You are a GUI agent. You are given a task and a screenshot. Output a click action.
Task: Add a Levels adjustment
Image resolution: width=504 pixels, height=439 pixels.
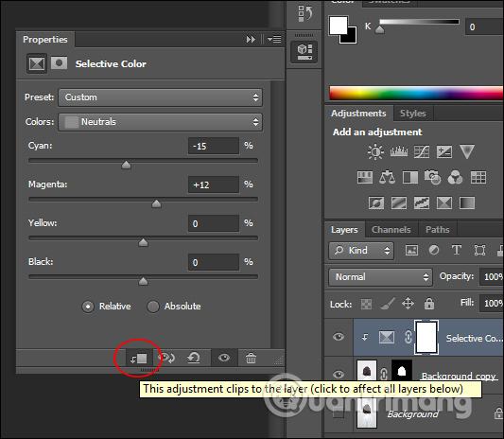[399, 151]
